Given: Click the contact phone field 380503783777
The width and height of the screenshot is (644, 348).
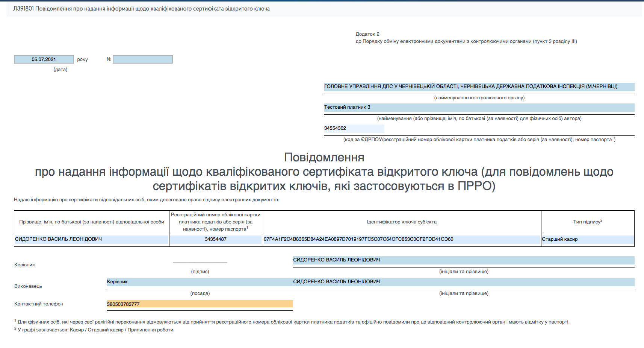Looking at the screenshot, I should pos(200,304).
